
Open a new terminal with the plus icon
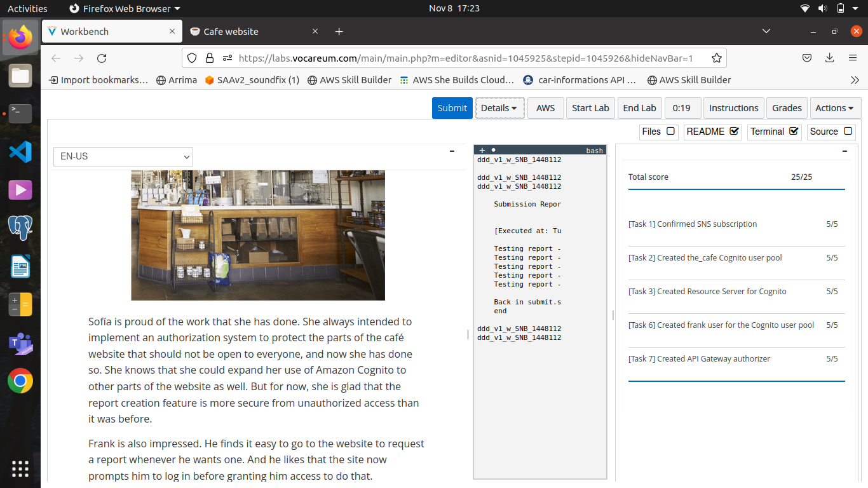[482, 150]
